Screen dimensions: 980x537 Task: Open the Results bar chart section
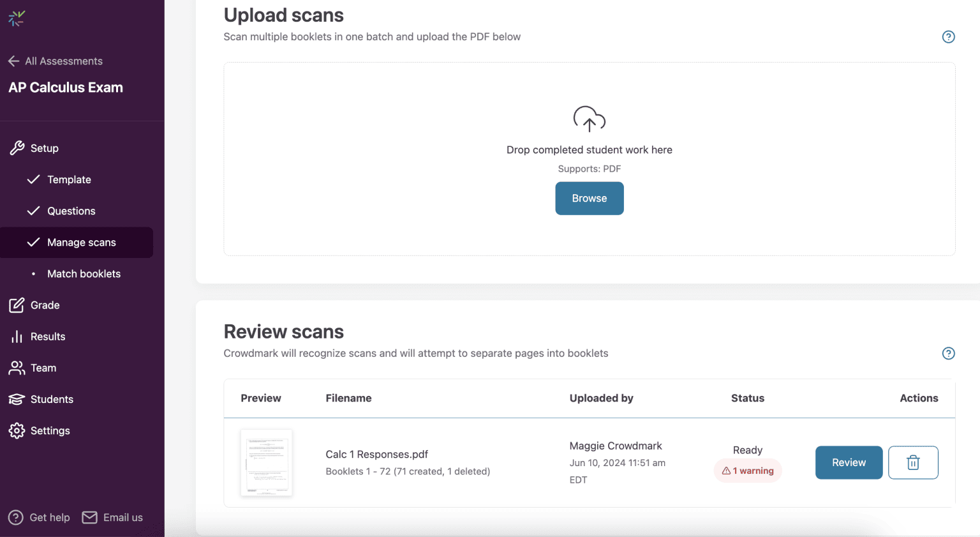coord(47,337)
